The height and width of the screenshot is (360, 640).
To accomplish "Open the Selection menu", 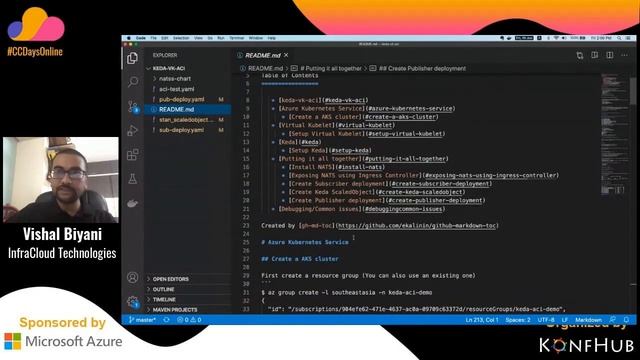I will [181, 38].
